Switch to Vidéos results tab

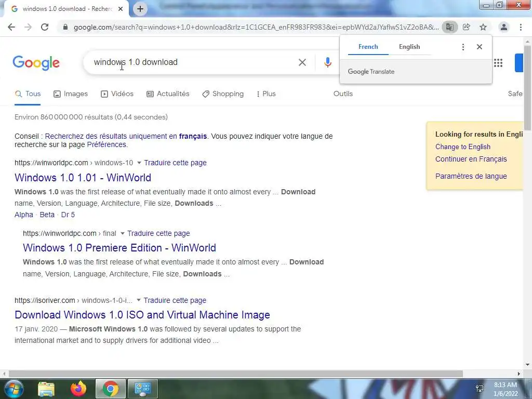tap(117, 94)
